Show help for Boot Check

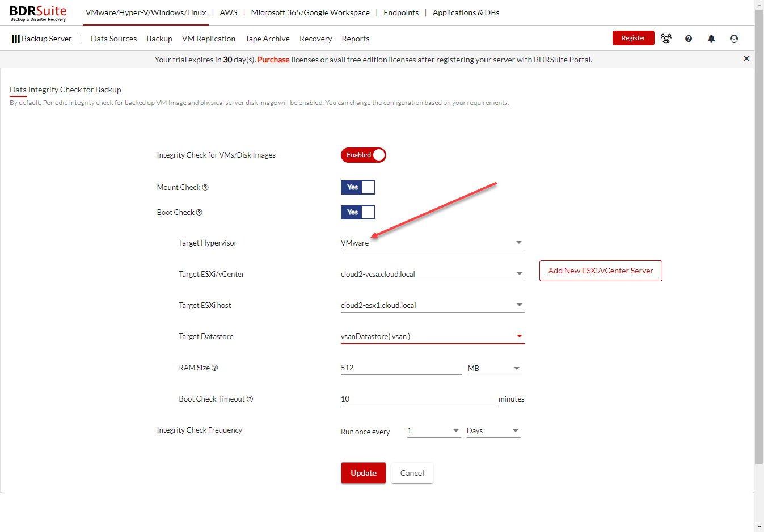coord(199,213)
